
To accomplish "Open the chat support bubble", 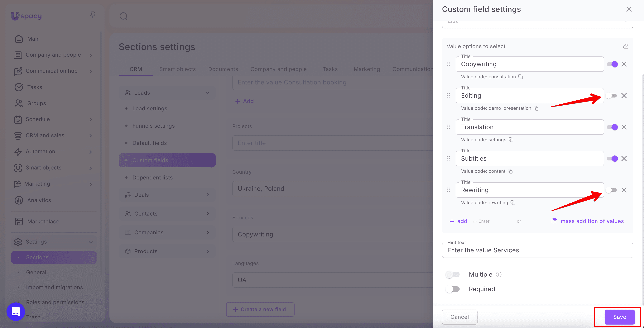I will 16,311.
